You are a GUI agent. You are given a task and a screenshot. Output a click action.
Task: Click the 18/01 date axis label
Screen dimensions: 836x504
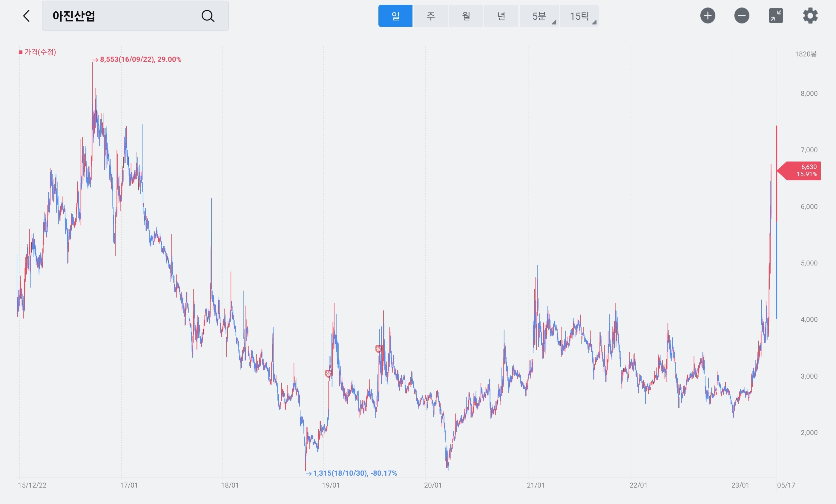(230, 485)
